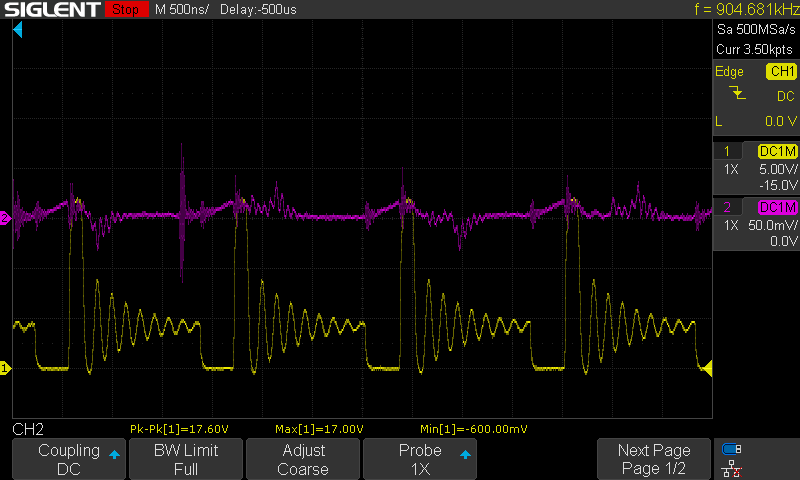Image resolution: width=800 pixels, height=480 pixels.
Task: Switch the Adjust Coarse softkey
Action: [303, 459]
